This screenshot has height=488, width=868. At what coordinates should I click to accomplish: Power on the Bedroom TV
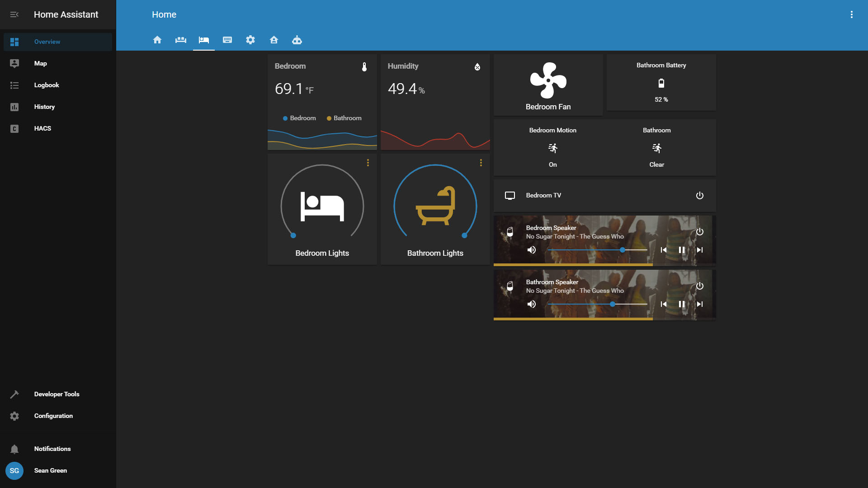point(700,196)
